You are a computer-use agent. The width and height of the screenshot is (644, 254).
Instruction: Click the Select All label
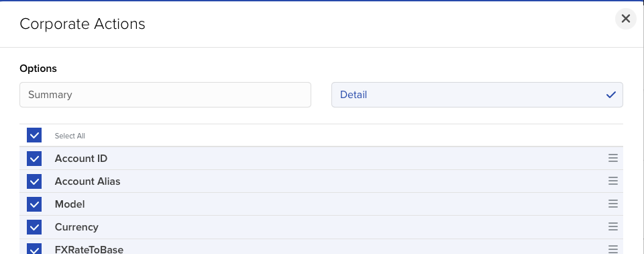(70, 136)
